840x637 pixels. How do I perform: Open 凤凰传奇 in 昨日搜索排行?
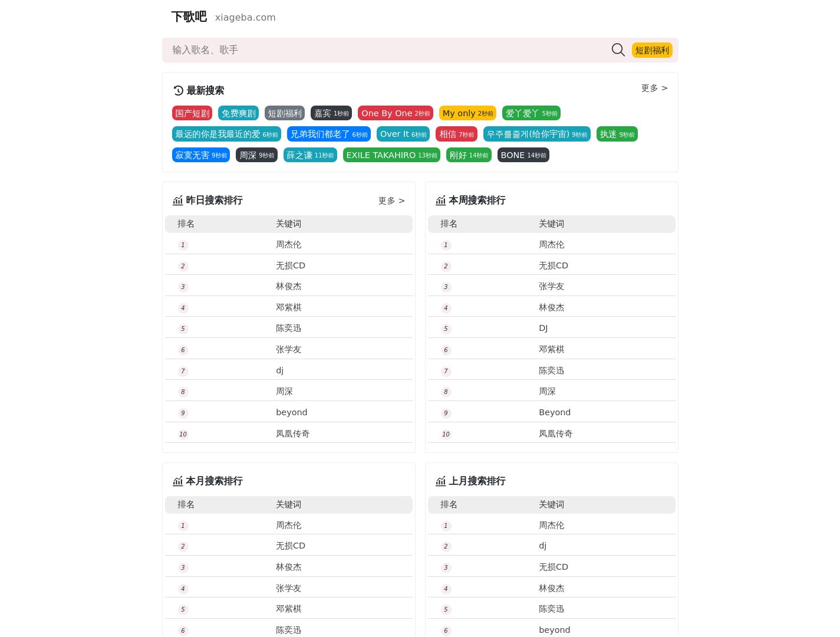pos(292,434)
